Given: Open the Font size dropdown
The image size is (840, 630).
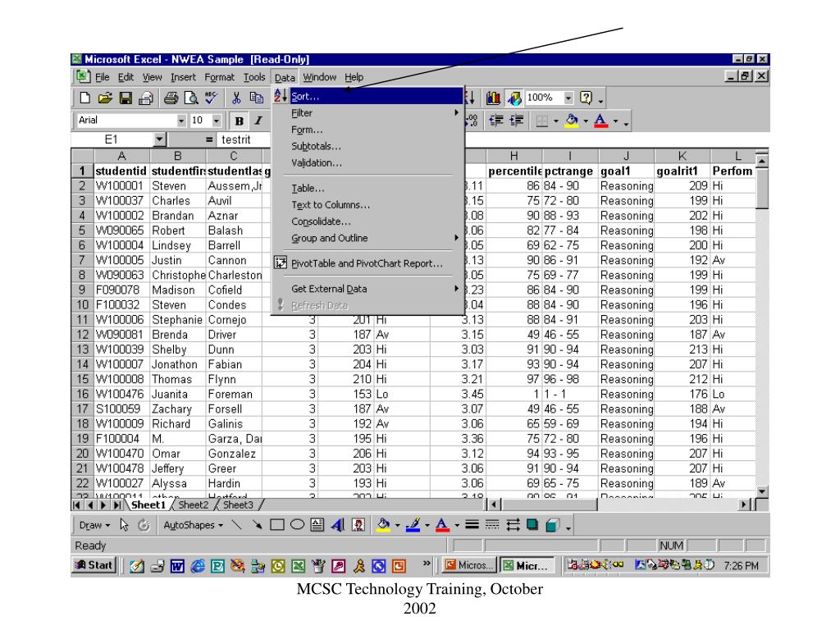Looking at the screenshot, I should click(217, 121).
